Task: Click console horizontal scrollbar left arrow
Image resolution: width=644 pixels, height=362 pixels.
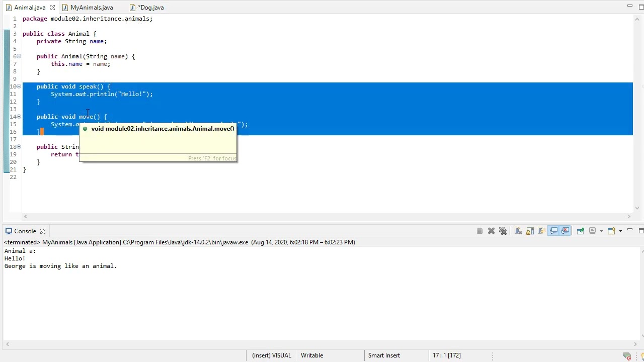Action: pyautogui.click(x=8, y=344)
